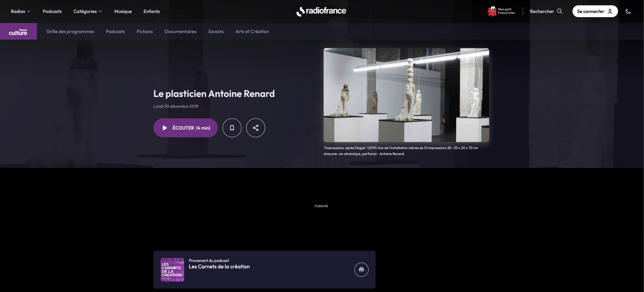Click the sculpture installation image

406,95
